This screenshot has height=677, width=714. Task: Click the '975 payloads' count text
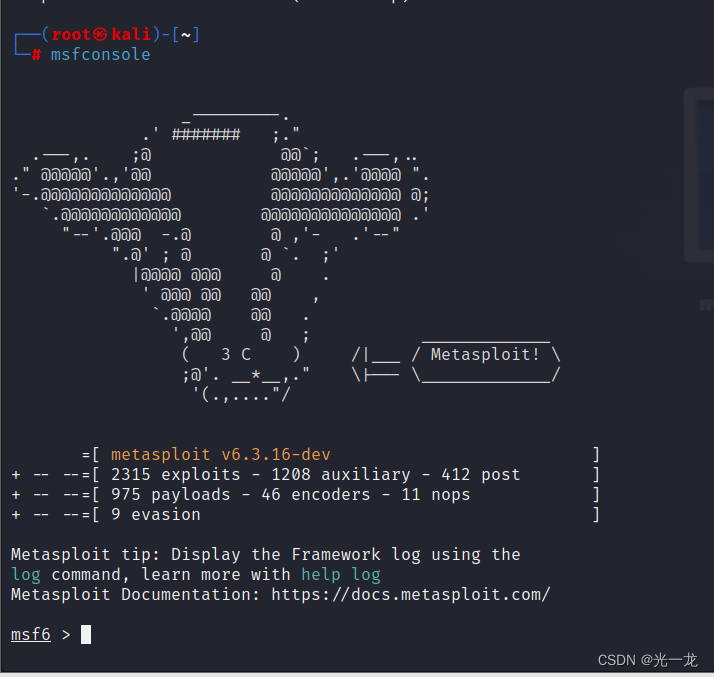[171, 494]
